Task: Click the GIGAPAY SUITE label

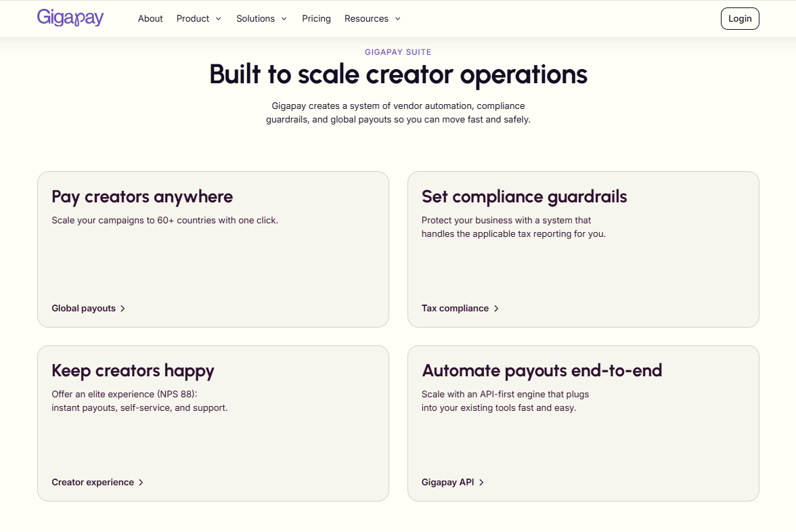Action: tap(398, 51)
